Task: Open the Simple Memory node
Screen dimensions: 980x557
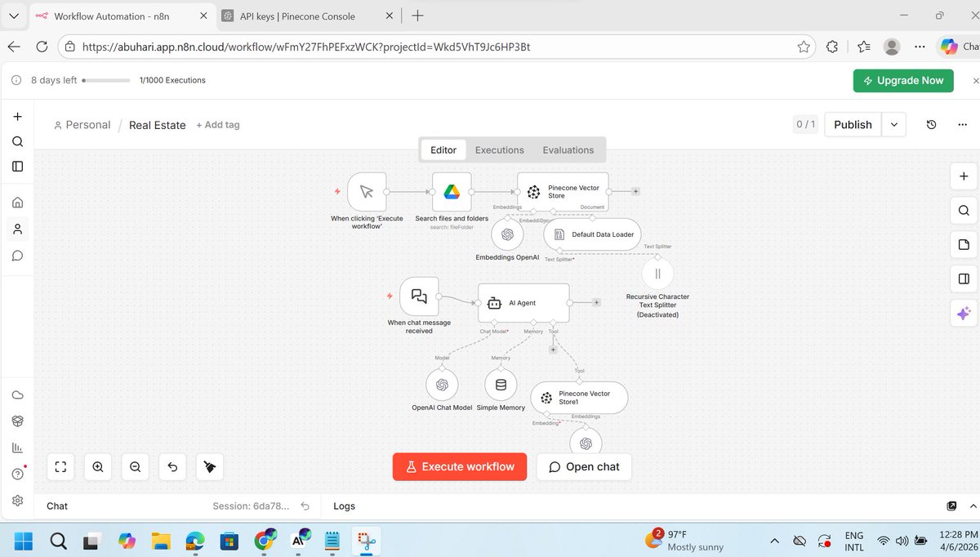Action: coord(501,383)
